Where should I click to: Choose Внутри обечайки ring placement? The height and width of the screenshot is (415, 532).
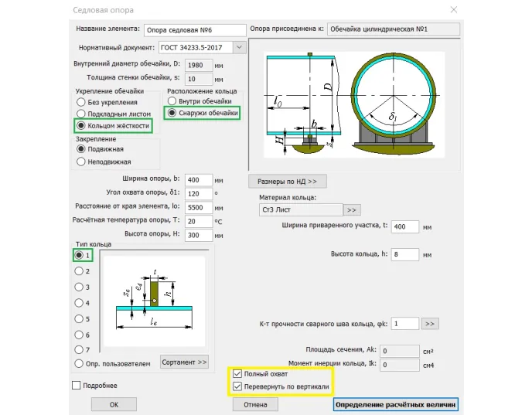(x=172, y=101)
